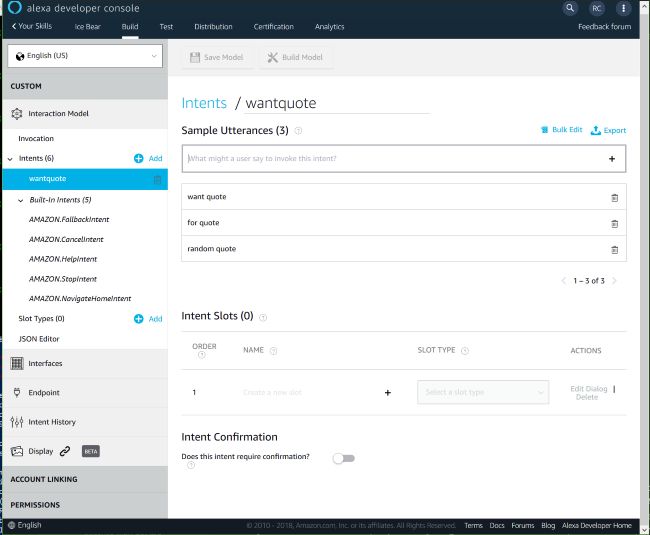
Task: Select AMAZON.HelpIntent
Action: coord(63,259)
